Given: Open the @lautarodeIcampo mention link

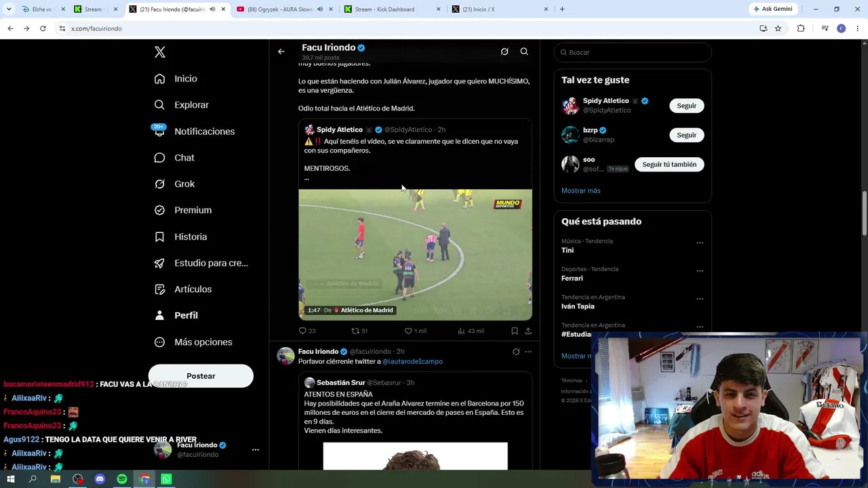Looking at the screenshot, I should 412,361.
